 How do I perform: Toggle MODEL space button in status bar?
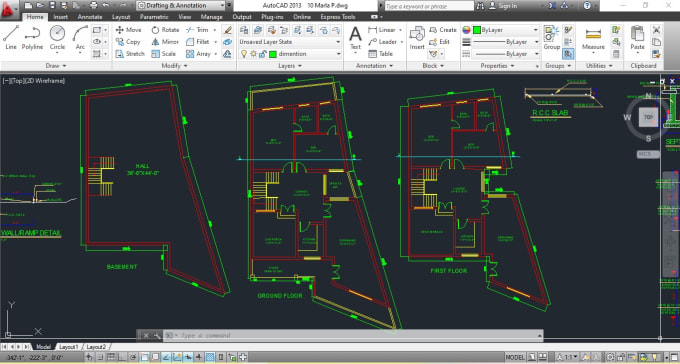515,357
